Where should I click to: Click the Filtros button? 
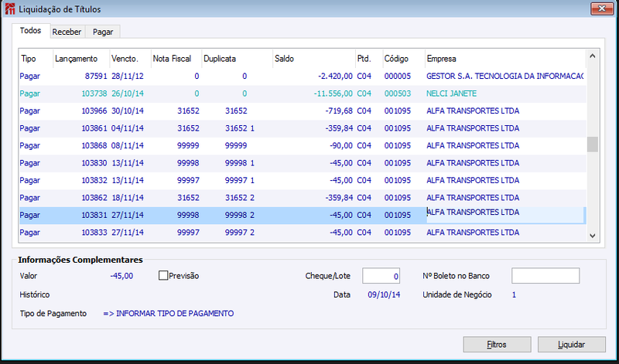(x=497, y=344)
